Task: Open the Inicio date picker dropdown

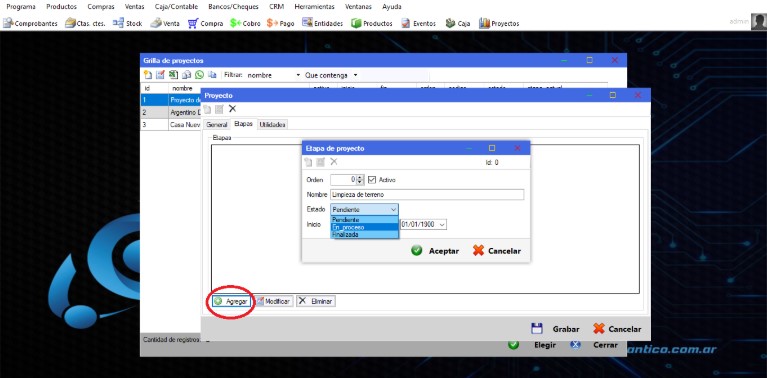Action: [x=442, y=224]
